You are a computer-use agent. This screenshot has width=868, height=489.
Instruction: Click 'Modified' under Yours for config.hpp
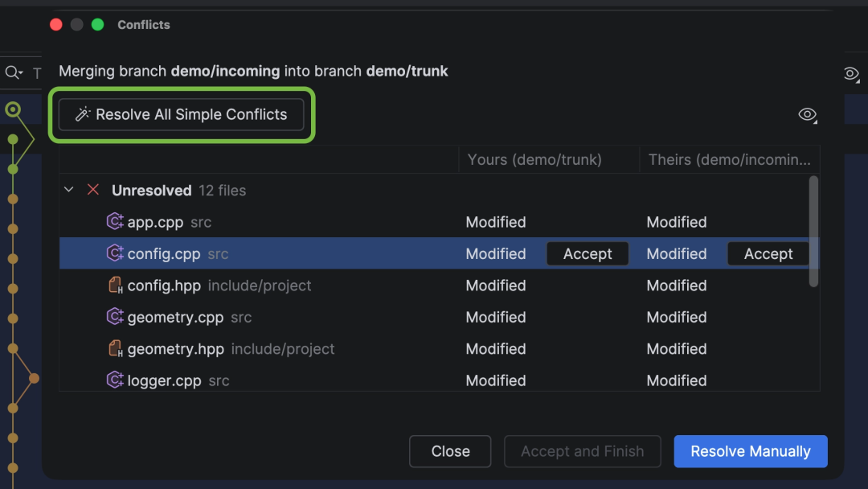[495, 286]
